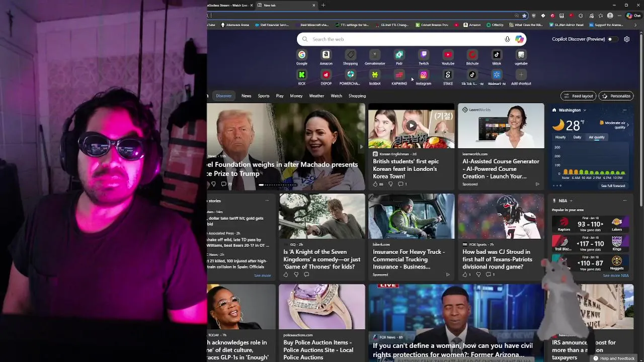Open the Shopping tag shortcut

[351, 54]
